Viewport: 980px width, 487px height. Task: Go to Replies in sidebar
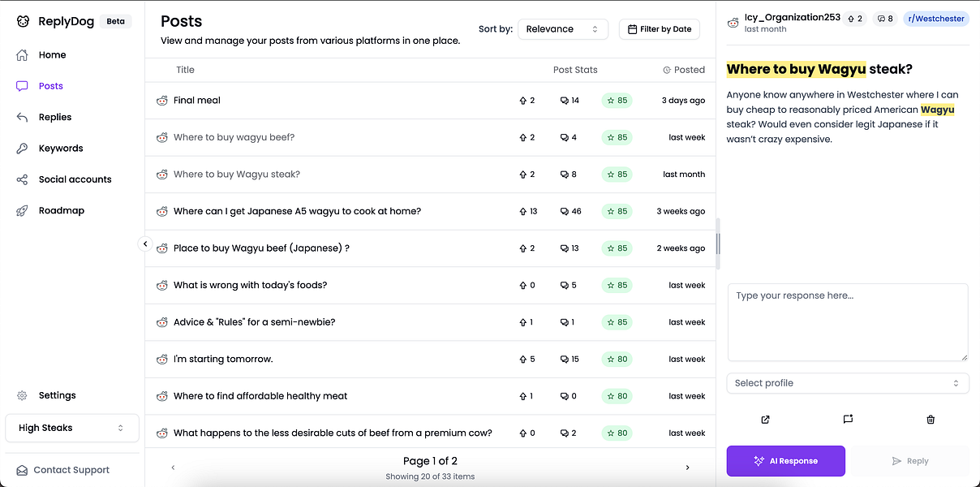tap(54, 118)
